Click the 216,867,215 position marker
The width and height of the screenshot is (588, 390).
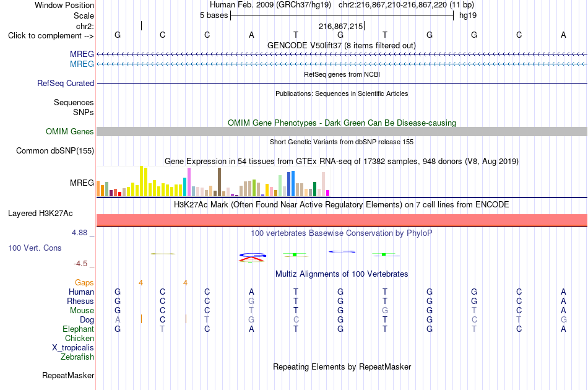pyautogui.click(x=341, y=26)
